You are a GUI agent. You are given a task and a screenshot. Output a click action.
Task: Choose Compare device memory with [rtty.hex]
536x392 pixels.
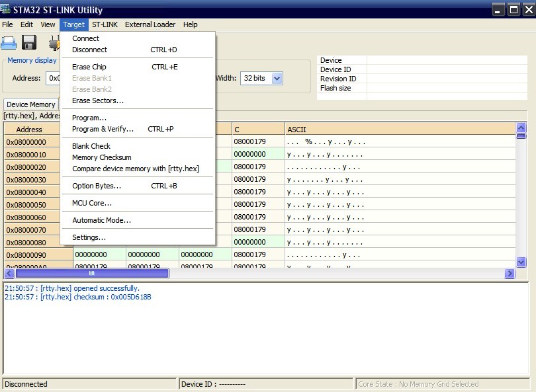coord(138,169)
